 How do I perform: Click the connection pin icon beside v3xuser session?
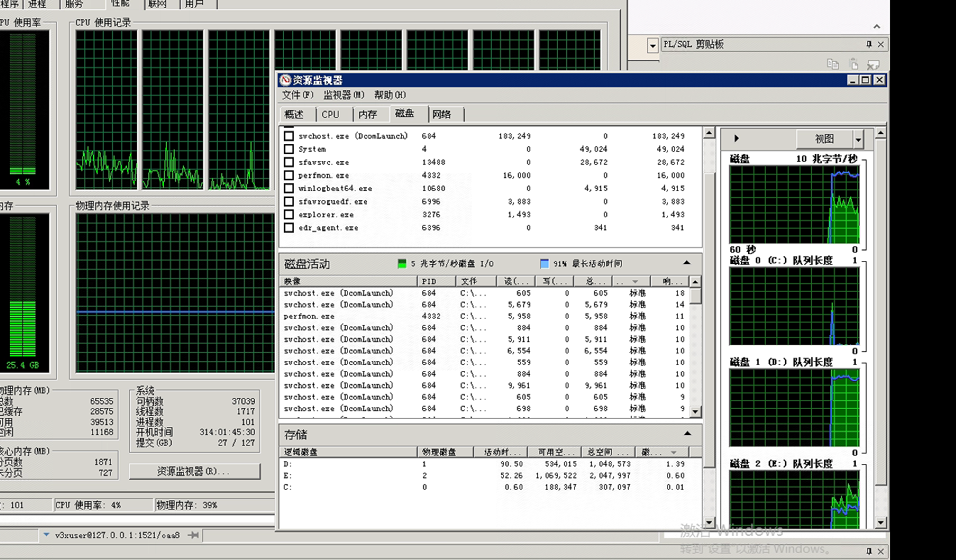(x=193, y=535)
